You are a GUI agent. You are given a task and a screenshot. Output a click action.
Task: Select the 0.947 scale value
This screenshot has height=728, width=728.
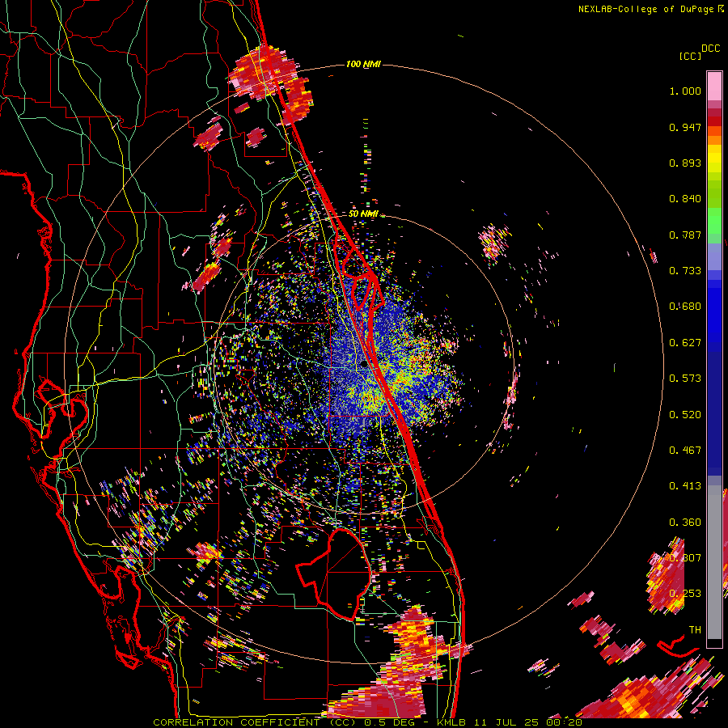pos(685,127)
